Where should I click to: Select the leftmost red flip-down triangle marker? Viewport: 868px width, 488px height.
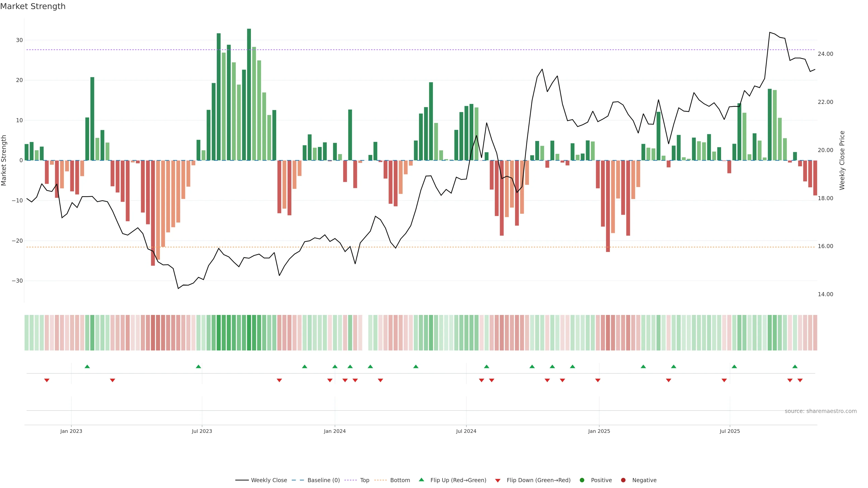click(x=47, y=380)
